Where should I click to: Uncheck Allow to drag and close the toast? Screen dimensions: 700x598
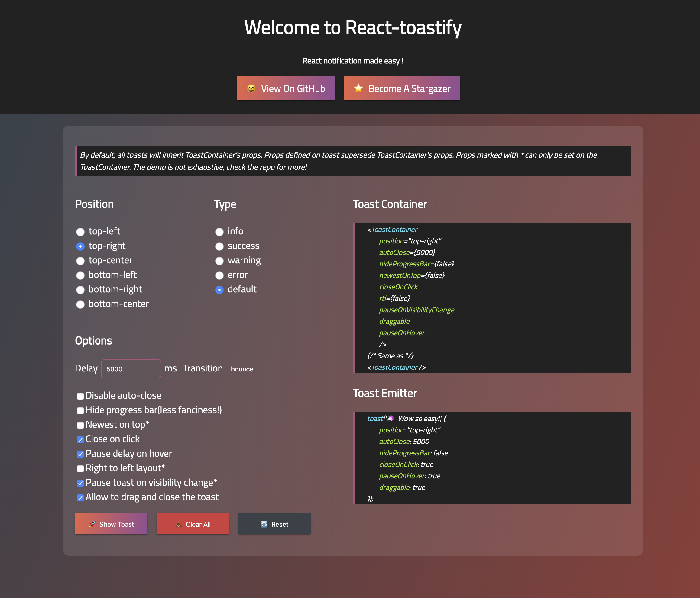80,498
